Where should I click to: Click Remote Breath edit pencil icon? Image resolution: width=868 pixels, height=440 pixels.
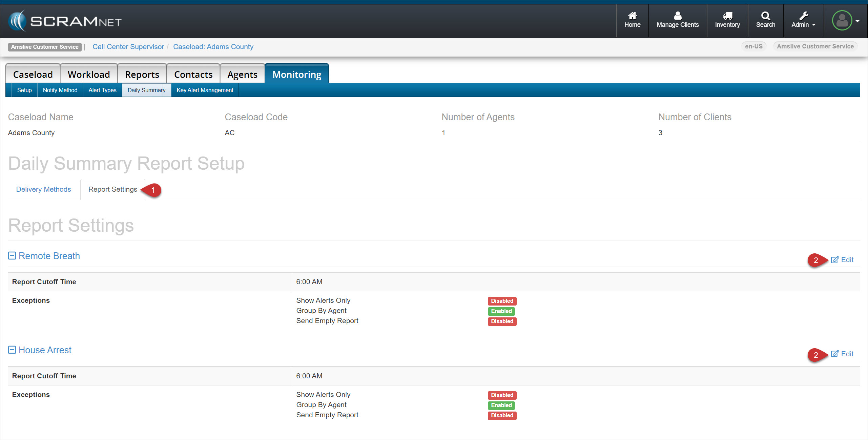pos(835,260)
